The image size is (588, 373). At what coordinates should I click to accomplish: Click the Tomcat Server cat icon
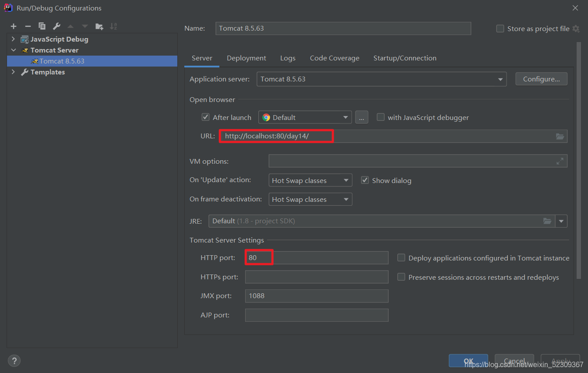pyautogui.click(x=25, y=50)
